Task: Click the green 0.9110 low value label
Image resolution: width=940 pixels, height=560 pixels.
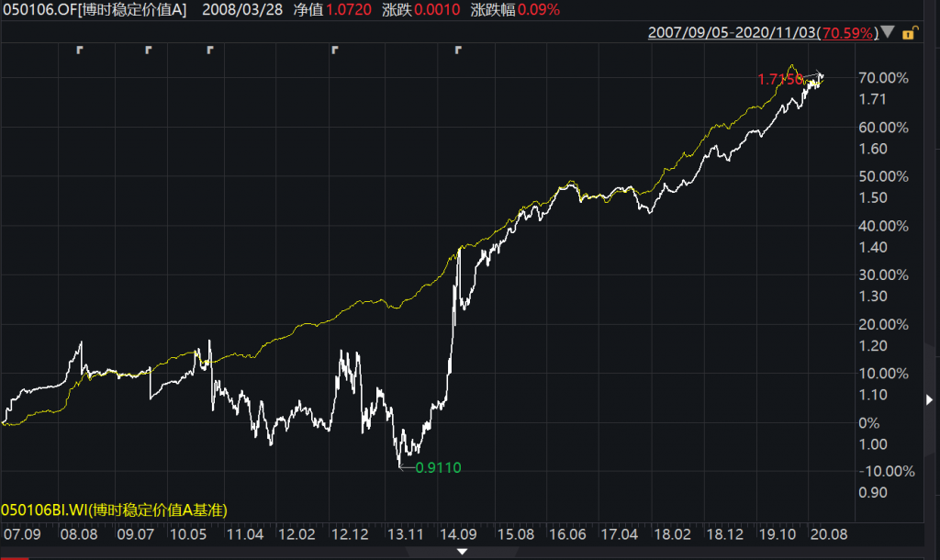Action: point(438,467)
